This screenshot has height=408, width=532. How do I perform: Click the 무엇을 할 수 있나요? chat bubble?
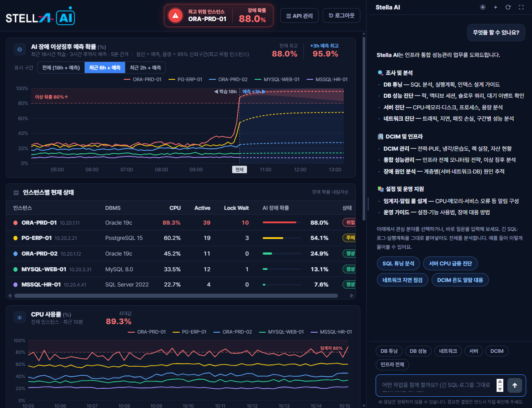click(x=496, y=33)
